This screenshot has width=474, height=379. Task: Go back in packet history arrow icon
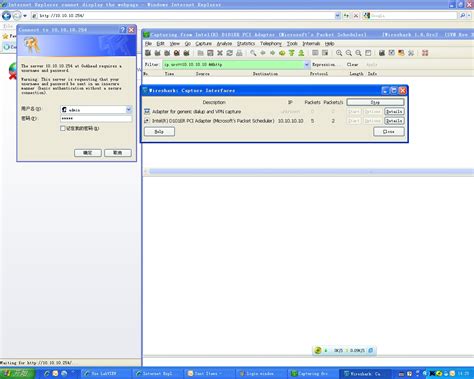click(x=263, y=53)
